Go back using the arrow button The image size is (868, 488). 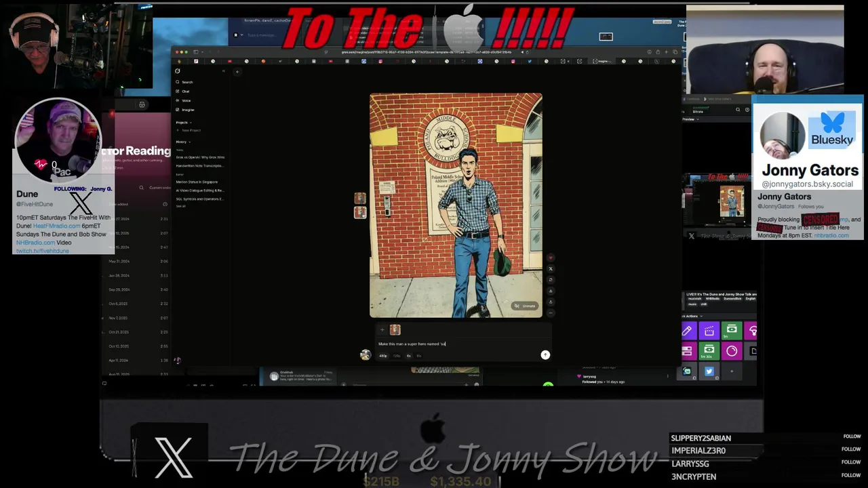[x=237, y=71]
